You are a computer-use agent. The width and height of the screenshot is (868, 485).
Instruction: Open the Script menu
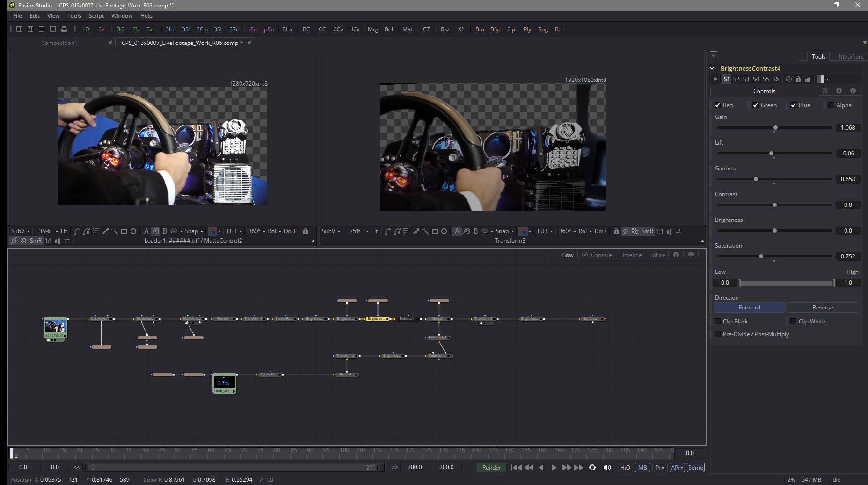point(96,15)
